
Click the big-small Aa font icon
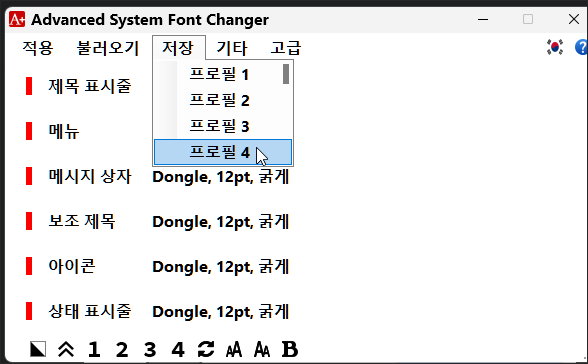click(x=262, y=349)
